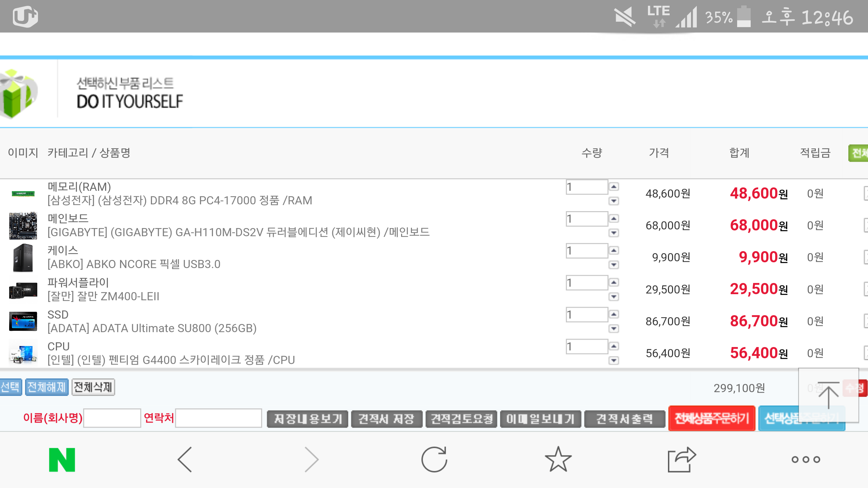Increase the SSD quantity with the up arrow
The width and height of the screenshot is (868, 488).
614,314
